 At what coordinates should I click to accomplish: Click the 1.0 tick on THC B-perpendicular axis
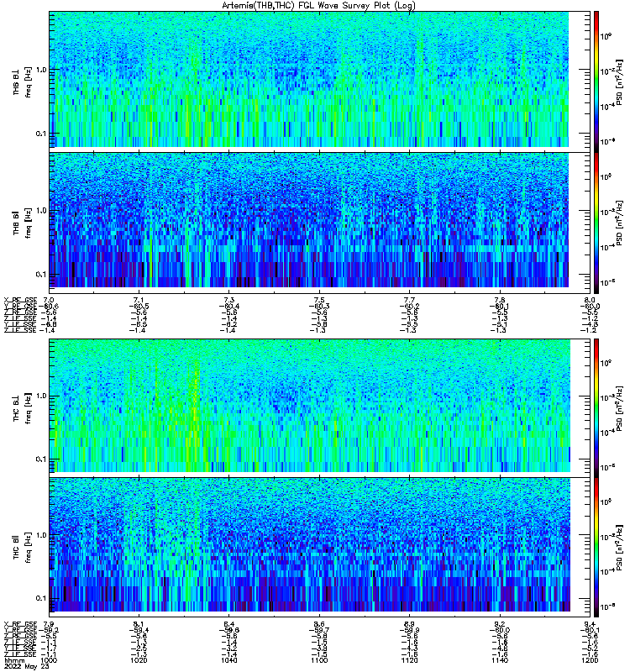pyautogui.click(x=40, y=396)
